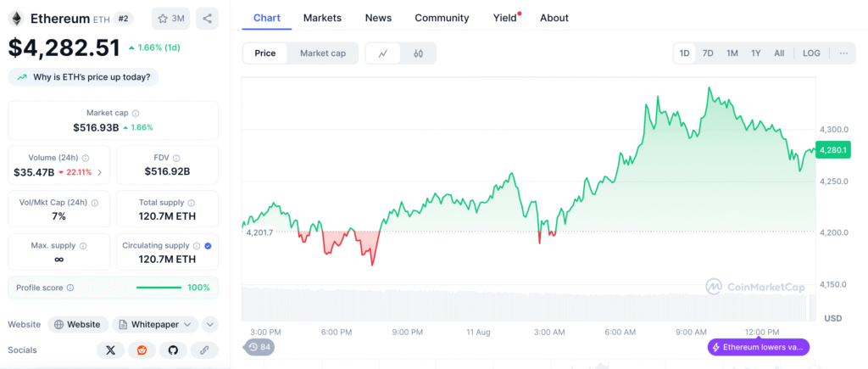Click the chain link socials icon

(203, 349)
